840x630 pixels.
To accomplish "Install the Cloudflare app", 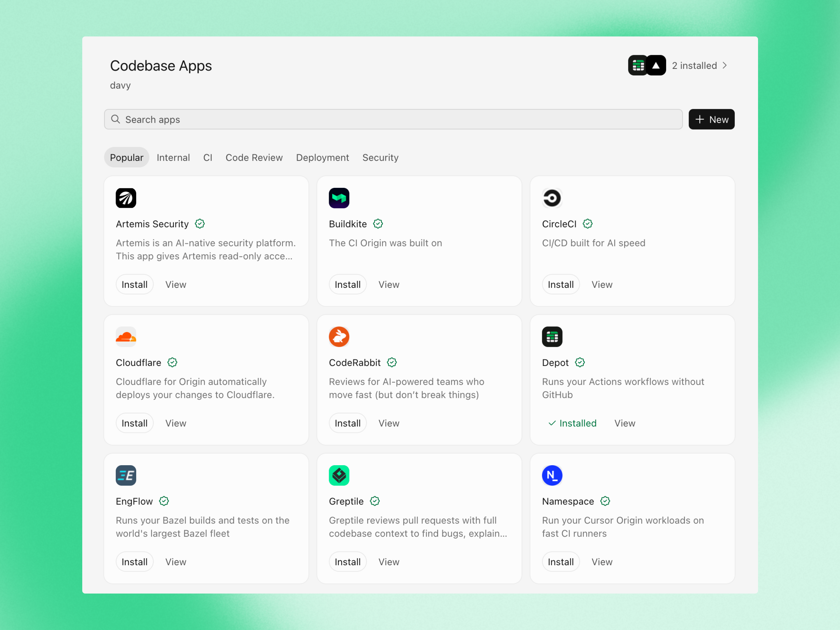I will tap(134, 423).
